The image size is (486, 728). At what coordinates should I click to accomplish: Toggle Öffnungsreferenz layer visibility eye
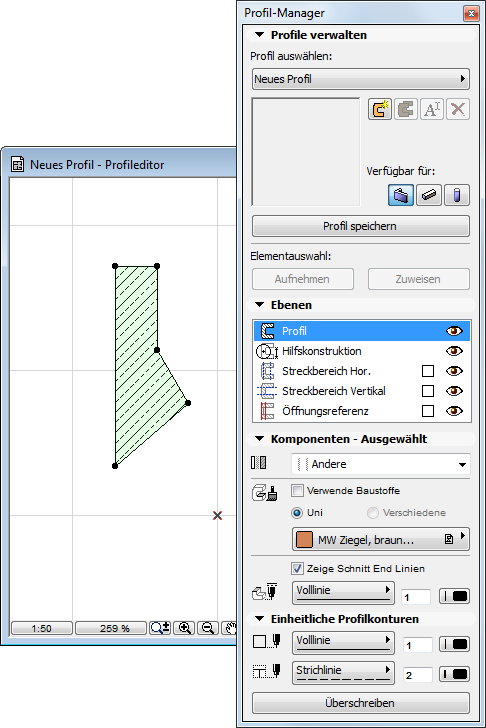(x=454, y=411)
